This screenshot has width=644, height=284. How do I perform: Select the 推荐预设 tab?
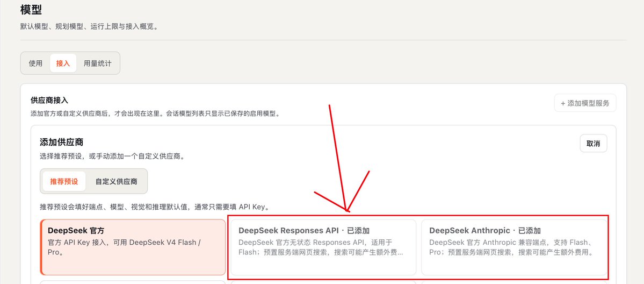pyautogui.click(x=64, y=181)
